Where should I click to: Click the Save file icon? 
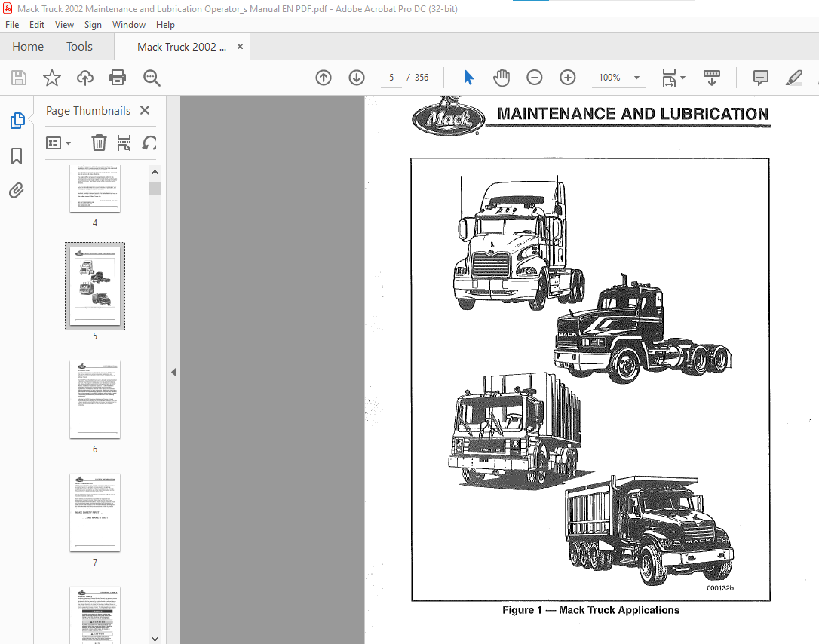point(19,78)
